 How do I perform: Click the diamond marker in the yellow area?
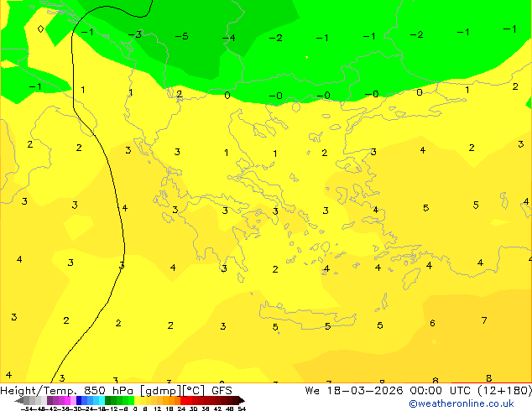click(x=40, y=29)
